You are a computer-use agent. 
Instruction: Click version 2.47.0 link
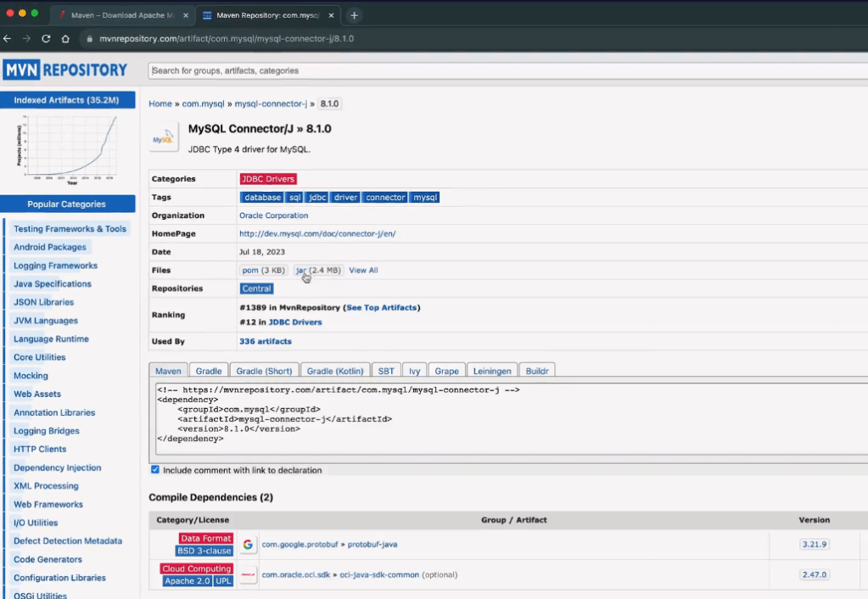[815, 574]
